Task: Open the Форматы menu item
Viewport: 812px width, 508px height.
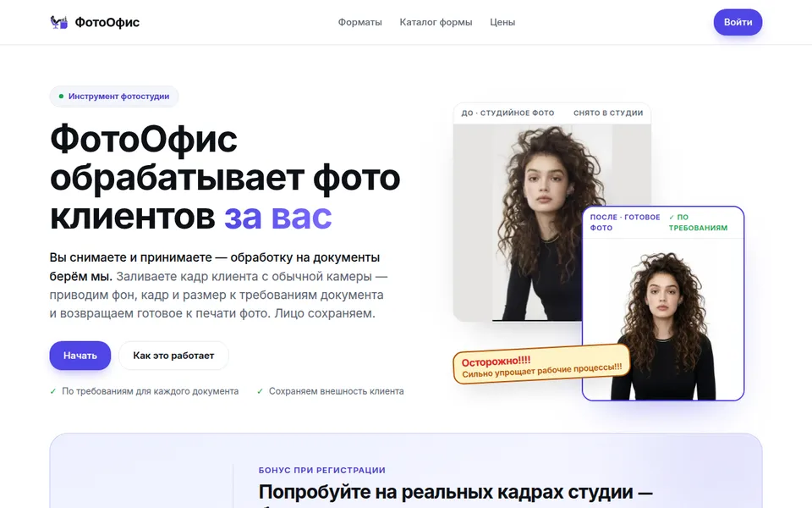Action: 360,22
